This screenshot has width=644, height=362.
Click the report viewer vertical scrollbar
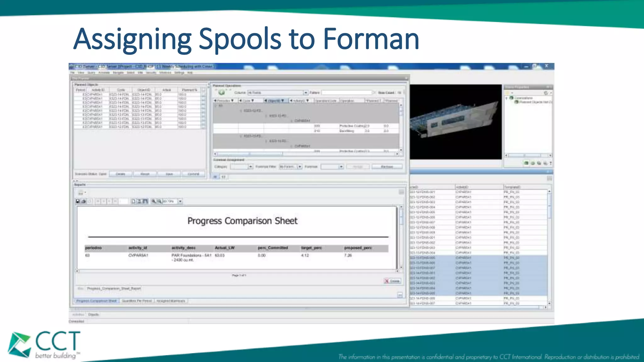pos(401,237)
